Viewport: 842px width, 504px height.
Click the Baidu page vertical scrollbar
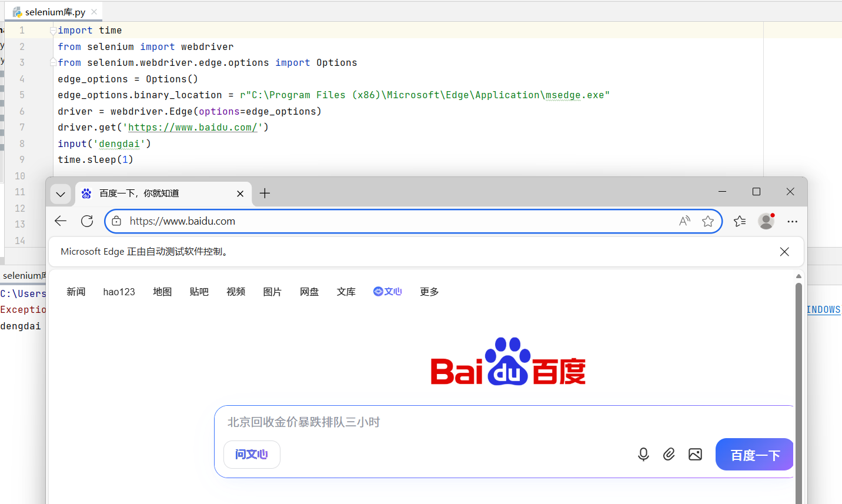click(798, 393)
